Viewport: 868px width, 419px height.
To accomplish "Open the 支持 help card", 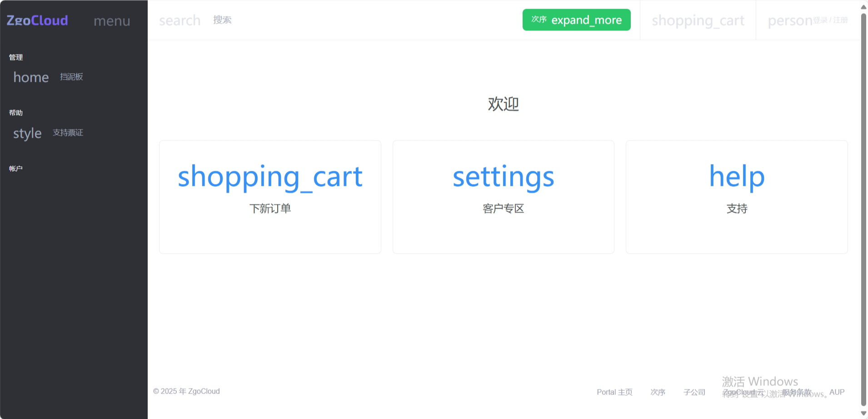I will 736,197.
